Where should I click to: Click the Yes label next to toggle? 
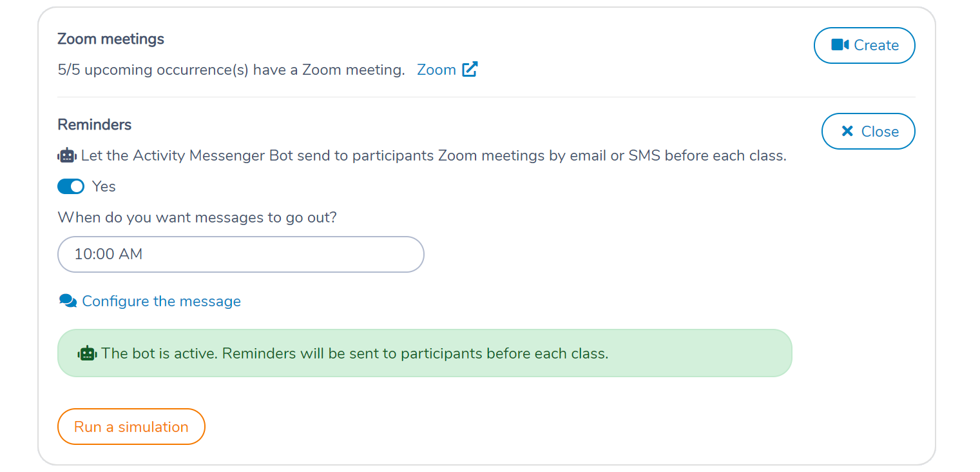pos(104,187)
